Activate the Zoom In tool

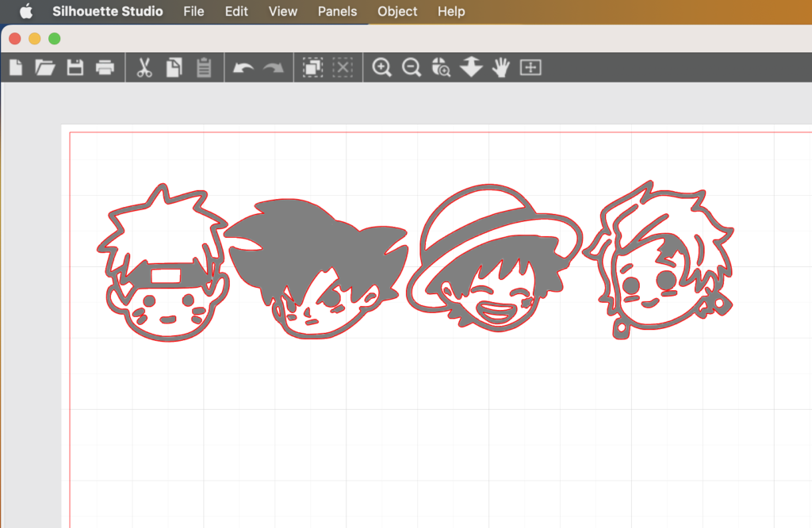(x=381, y=67)
